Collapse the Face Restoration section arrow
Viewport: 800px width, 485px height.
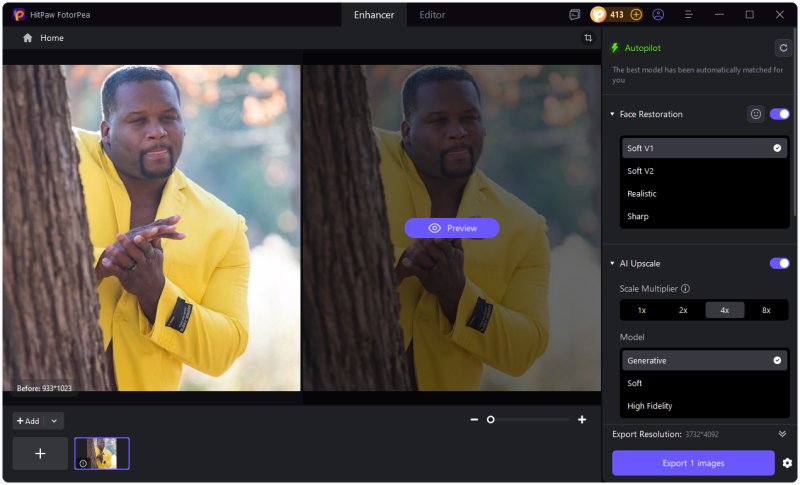[612, 114]
